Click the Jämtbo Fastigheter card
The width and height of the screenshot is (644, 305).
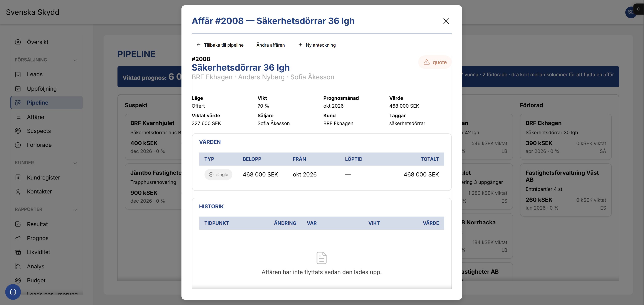(153, 186)
